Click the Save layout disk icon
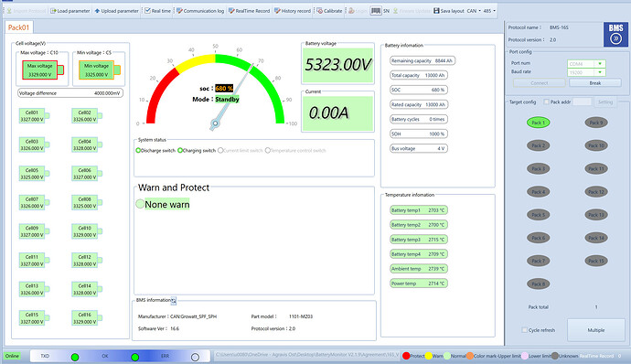This screenshot has width=631, height=364. tap(436, 11)
